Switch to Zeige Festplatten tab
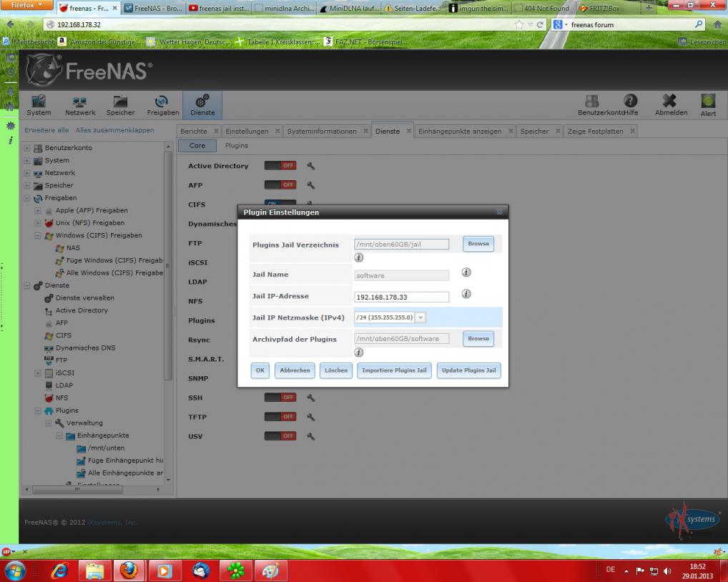This screenshot has height=582, width=728. pos(595,132)
